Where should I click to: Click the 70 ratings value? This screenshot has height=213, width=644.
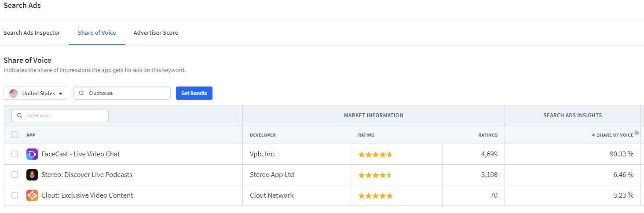[494, 195]
